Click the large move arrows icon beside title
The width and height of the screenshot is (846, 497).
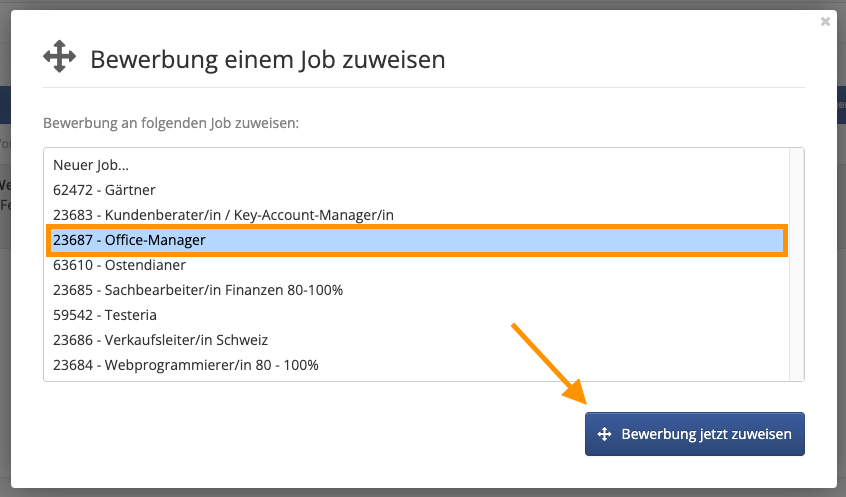click(59, 56)
